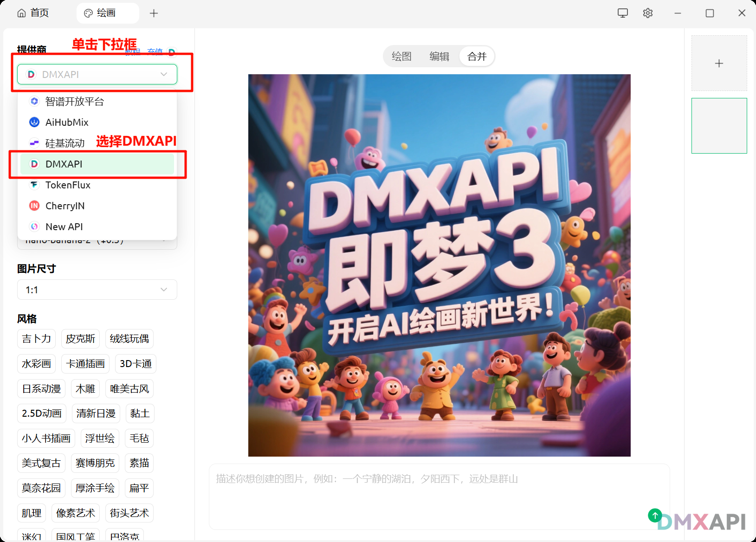Open the DMXAPI provider dropdown
Viewport: 756px width, 542px height.
[97, 74]
